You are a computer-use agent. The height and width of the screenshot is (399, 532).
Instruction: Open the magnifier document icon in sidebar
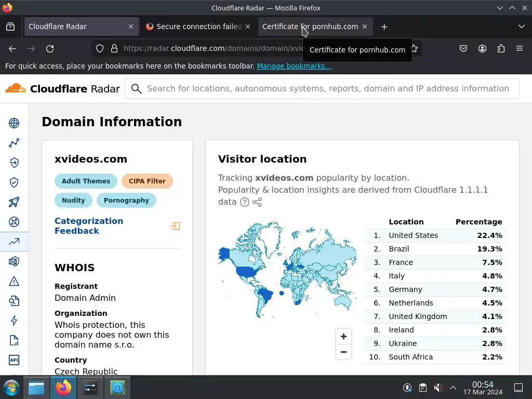point(14,301)
